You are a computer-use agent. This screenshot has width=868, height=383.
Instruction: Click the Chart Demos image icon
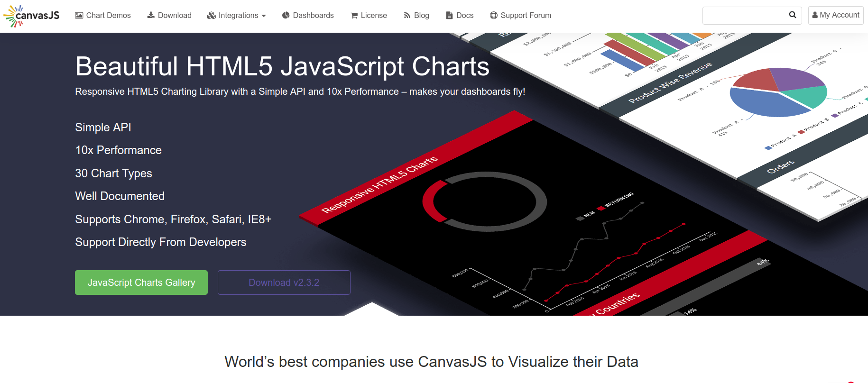pyautogui.click(x=79, y=15)
